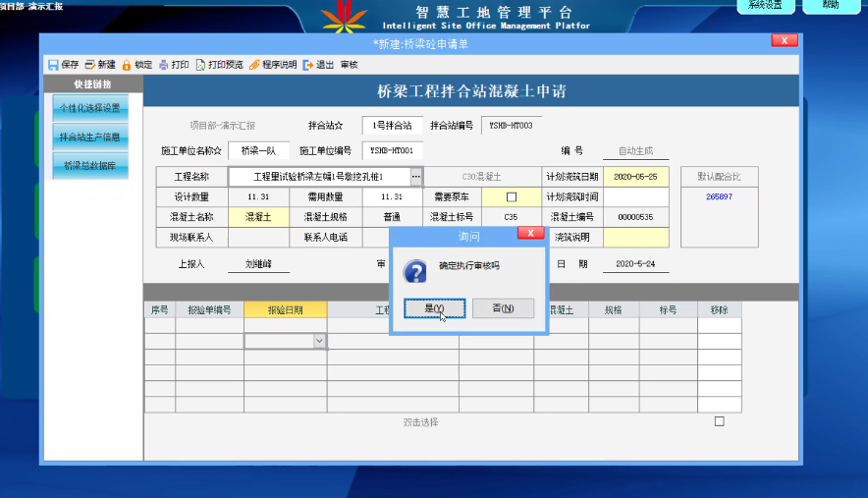The height and width of the screenshot is (498, 868).
Task: Open the 计划浇筑日期 date field
Action: pyautogui.click(x=635, y=177)
